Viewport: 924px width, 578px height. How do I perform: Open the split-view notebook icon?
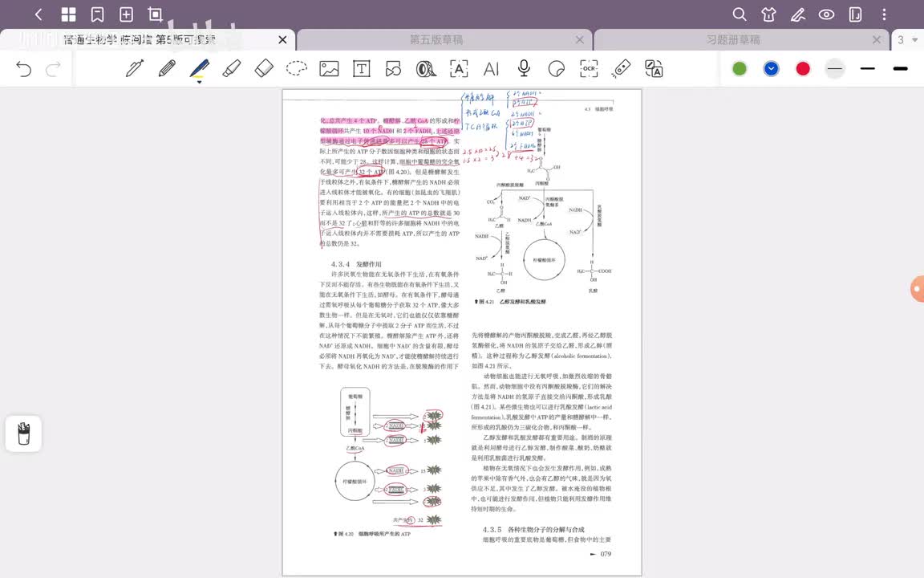coord(855,14)
